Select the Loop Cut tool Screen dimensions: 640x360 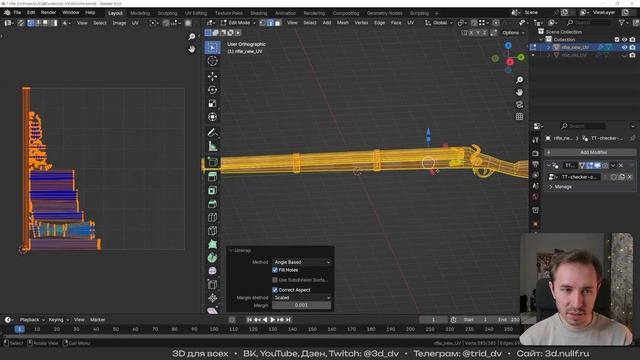coord(212,217)
